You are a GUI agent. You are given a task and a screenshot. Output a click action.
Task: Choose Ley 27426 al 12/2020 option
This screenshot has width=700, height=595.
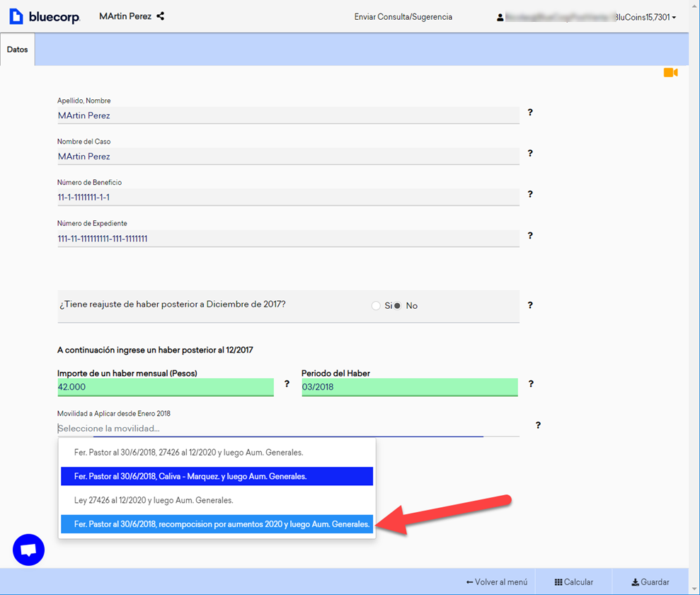point(217,500)
